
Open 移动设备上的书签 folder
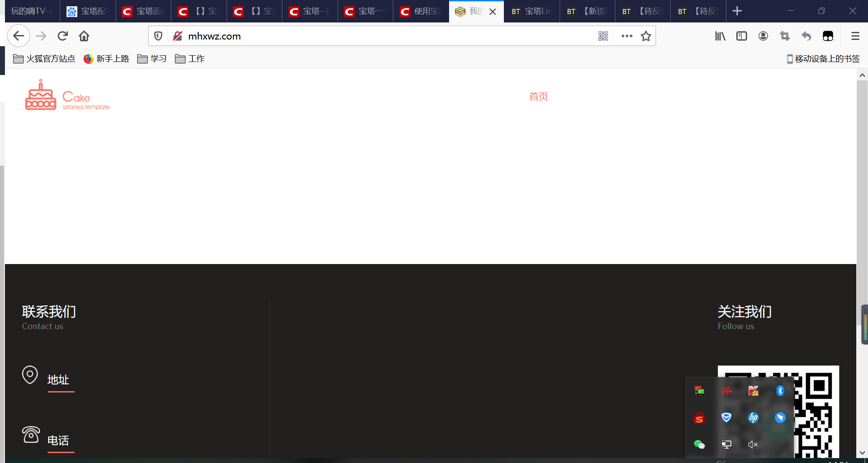[823, 59]
